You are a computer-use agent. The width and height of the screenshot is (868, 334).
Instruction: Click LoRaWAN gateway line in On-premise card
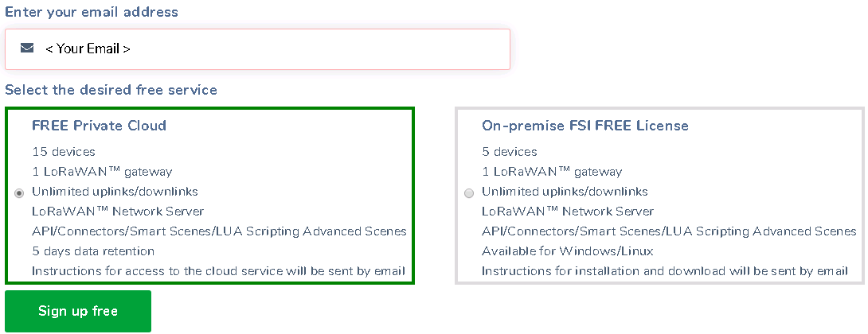pos(552,171)
